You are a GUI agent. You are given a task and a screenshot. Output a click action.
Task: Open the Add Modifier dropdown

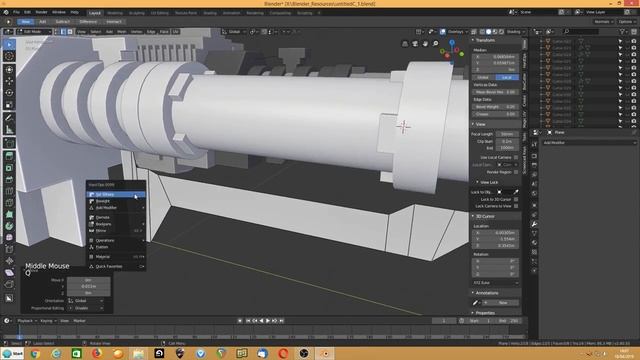coord(589,142)
